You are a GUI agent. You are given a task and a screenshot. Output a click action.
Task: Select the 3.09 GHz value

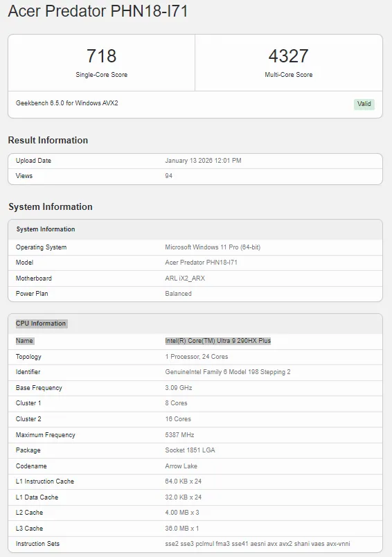pos(179,388)
